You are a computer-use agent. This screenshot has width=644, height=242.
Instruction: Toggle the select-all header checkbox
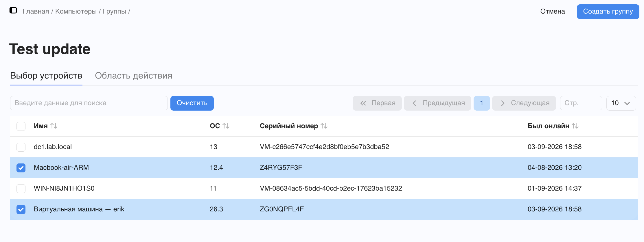(x=21, y=126)
